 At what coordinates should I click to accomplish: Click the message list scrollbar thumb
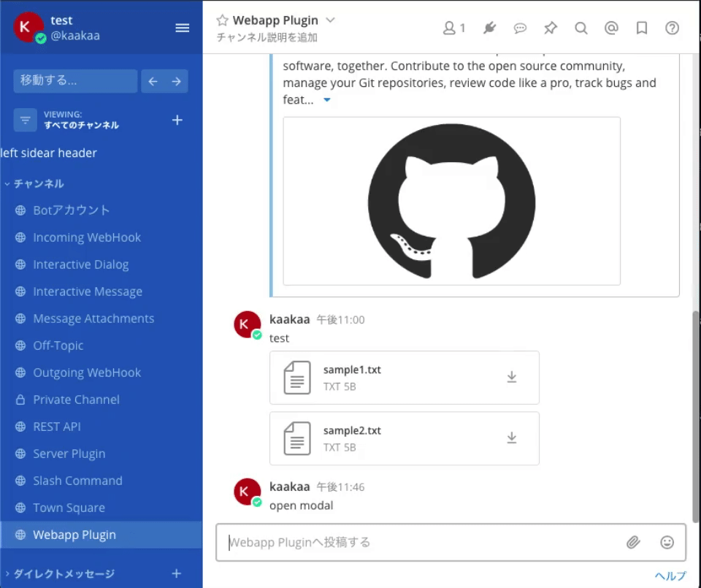click(696, 416)
